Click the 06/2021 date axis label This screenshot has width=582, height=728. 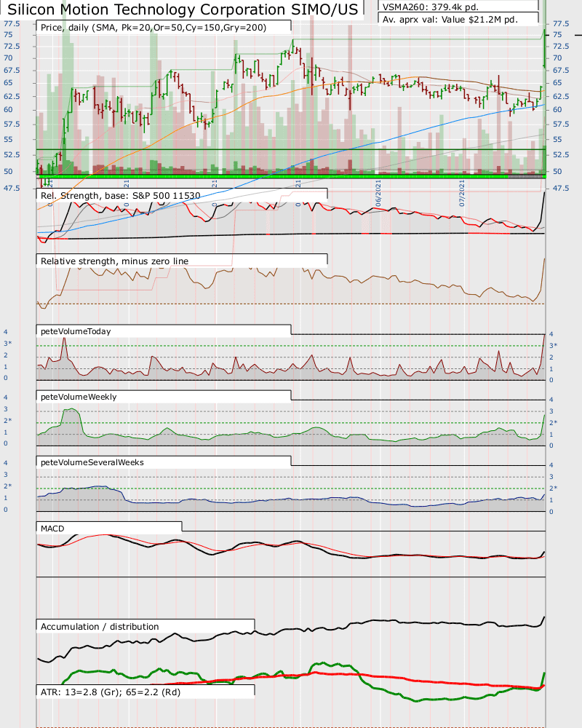click(x=378, y=194)
